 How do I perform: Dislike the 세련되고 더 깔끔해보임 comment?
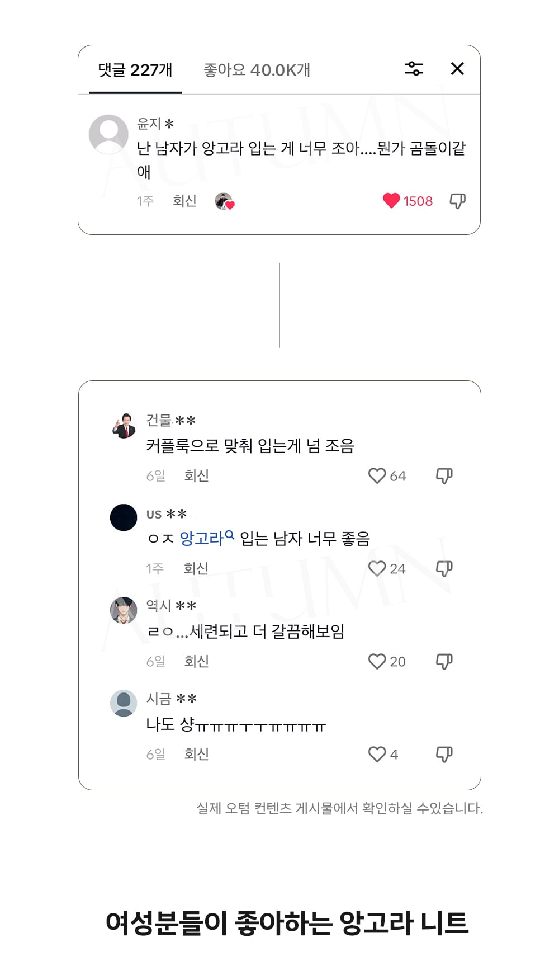pos(444,662)
